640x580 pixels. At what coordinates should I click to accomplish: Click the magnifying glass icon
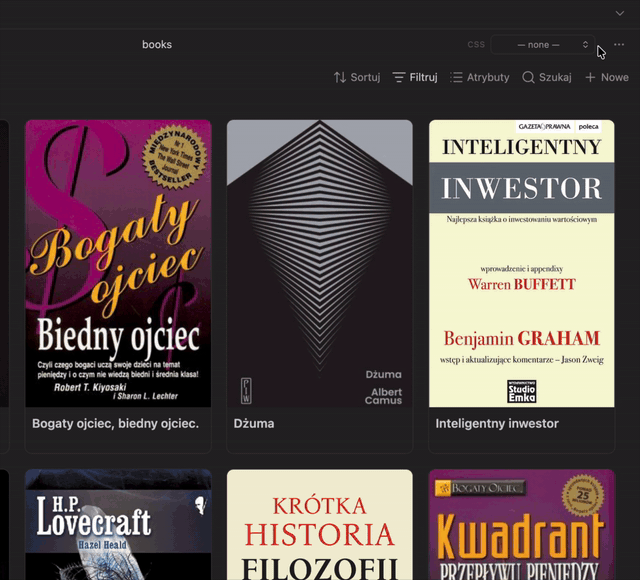[x=528, y=77]
